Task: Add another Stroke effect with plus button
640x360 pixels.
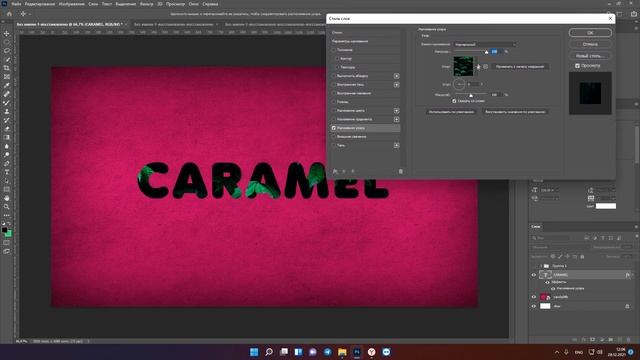Action: (396, 76)
